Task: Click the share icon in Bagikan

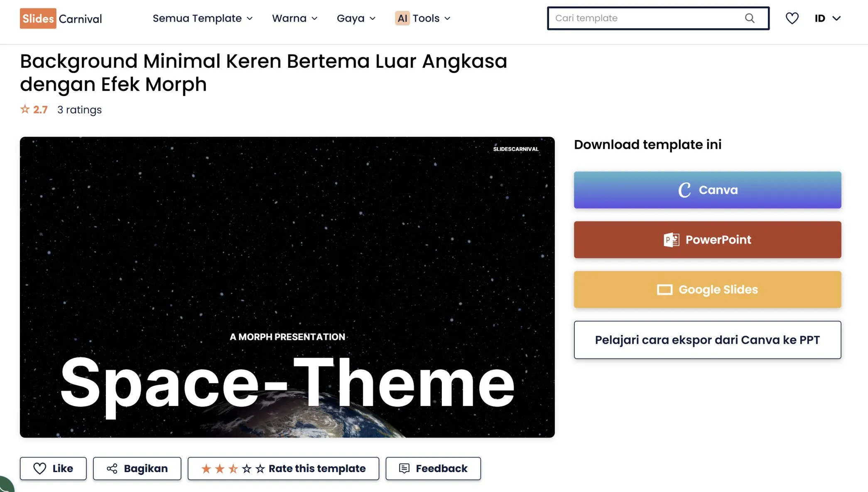Action: coord(112,469)
